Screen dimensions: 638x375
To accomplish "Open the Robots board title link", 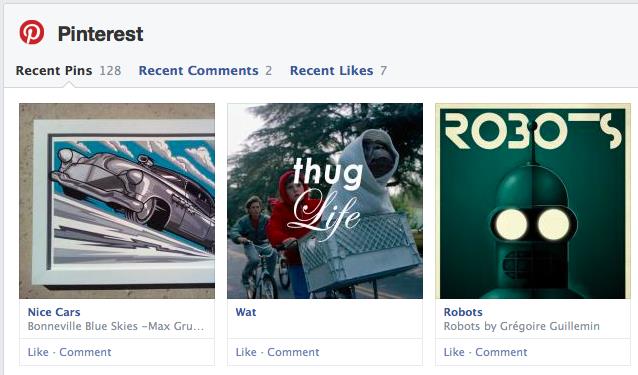I will [x=463, y=312].
